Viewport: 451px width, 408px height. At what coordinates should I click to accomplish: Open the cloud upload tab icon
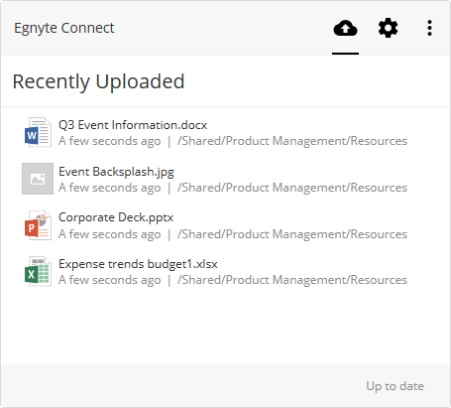345,28
